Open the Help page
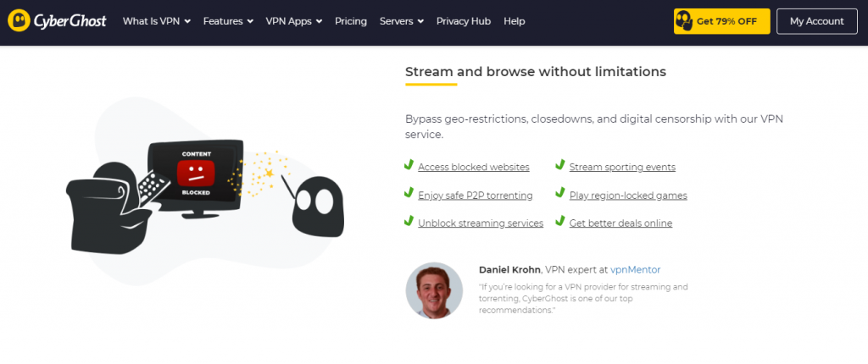The width and height of the screenshot is (868, 364). [515, 21]
